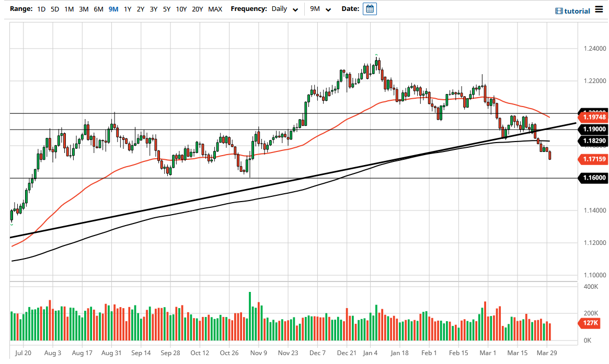Click the Aug 17 date label

pyautogui.click(x=82, y=353)
